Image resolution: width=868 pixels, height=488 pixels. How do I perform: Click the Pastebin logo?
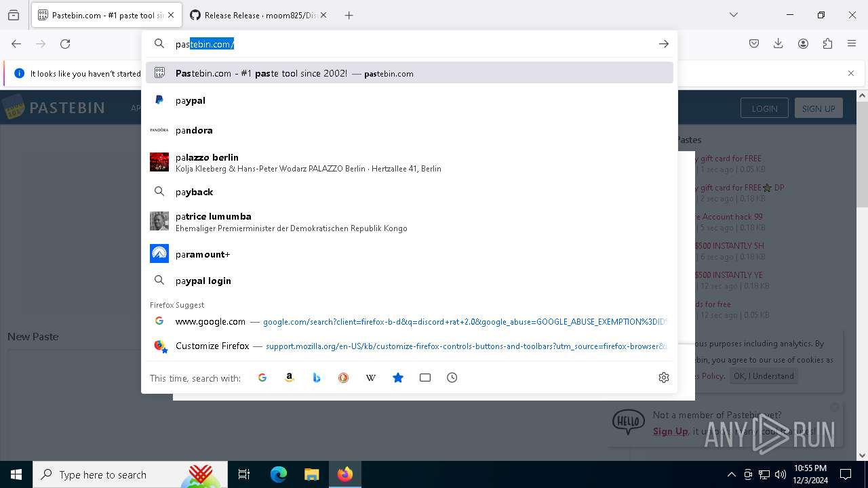pos(54,108)
